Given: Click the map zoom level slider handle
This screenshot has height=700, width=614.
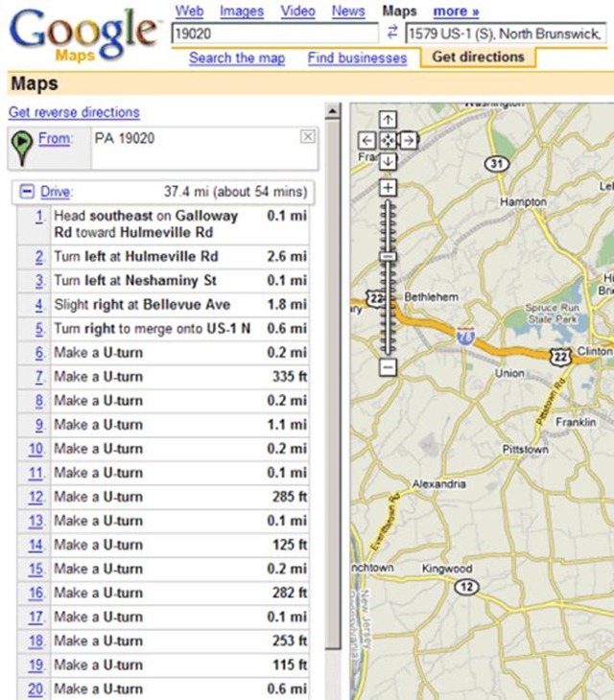Looking at the screenshot, I should pyautogui.click(x=388, y=257).
